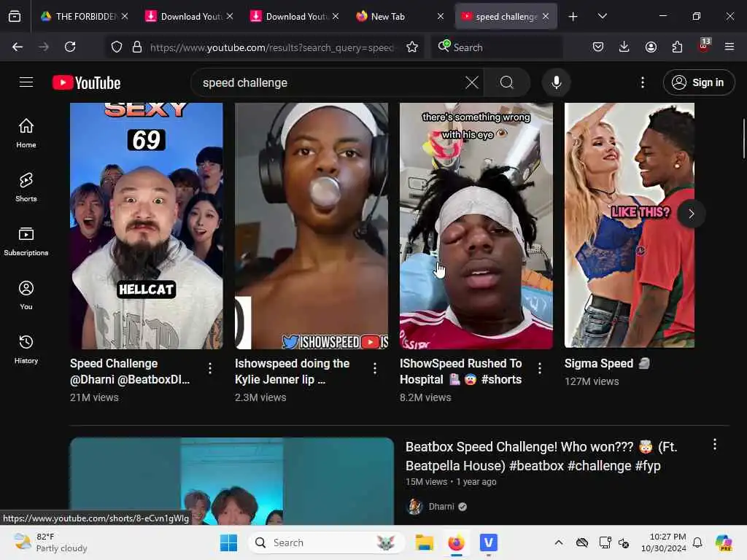Switch to the New Tab tab
Image resolution: width=747 pixels, height=560 pixels.
(398, 16)
